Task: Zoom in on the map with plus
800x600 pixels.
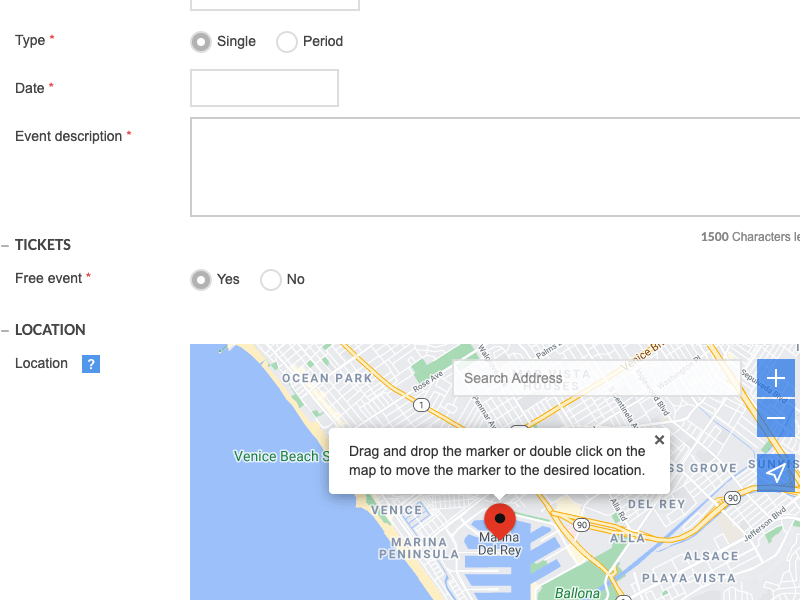Action: (776, 378)
